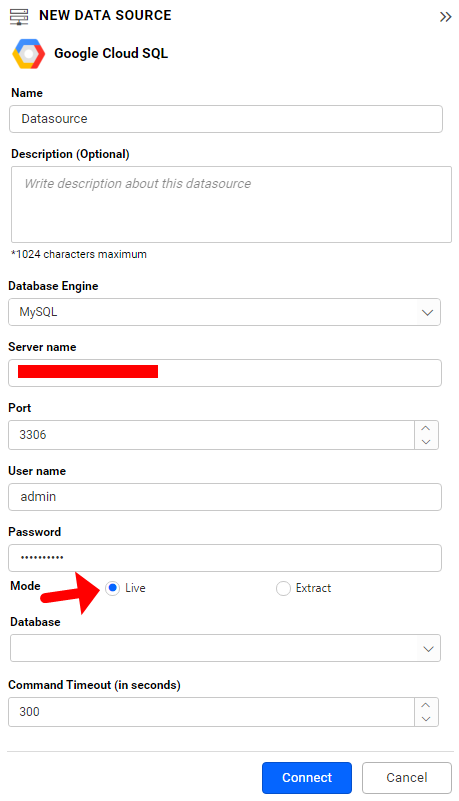Increase Port value with up arrow
459x801 pixels.
click(x=426, y=428)
